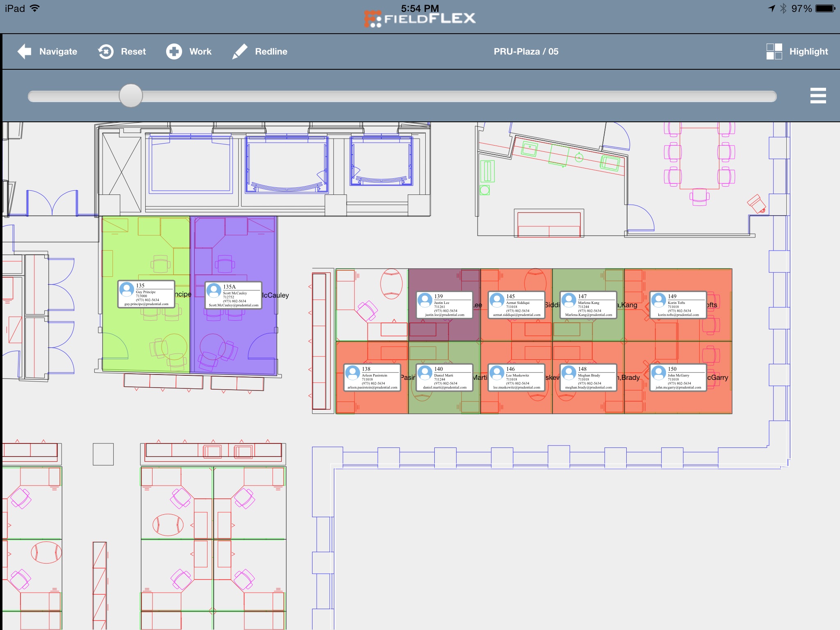The width and height of the screenshot is (840, 630).
Task: Tap the Navigate back arrow icon
Action: [25, 52]
